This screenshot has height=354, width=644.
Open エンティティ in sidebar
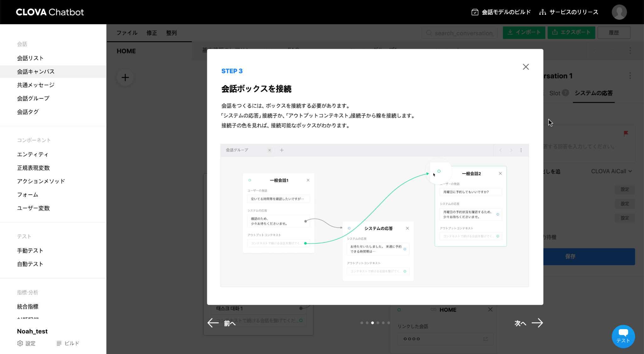tap(33, 155)
